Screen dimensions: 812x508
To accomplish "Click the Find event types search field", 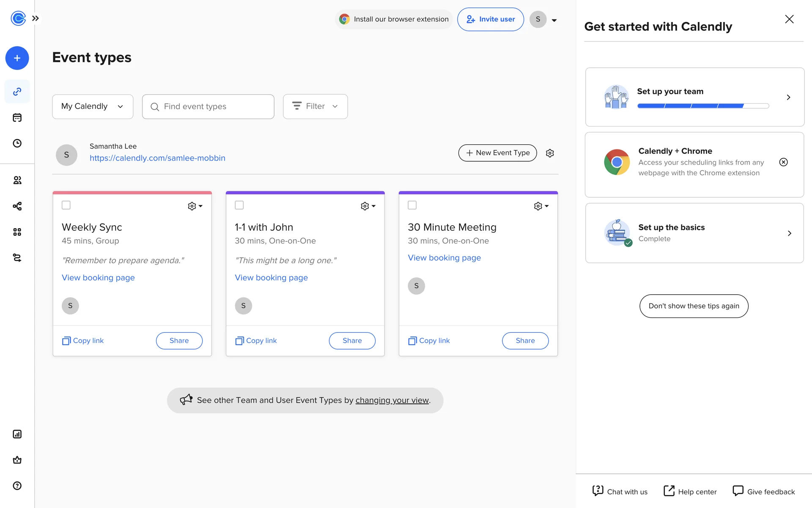I will click(x=208, y=107).
